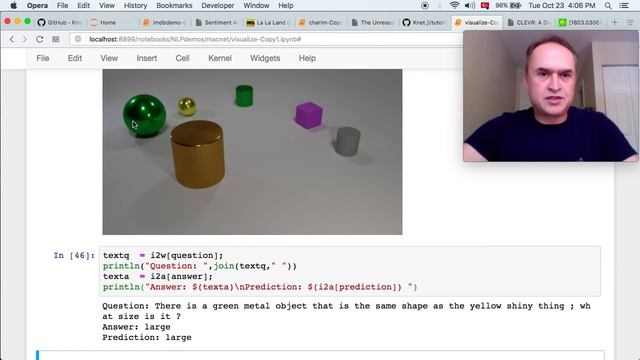Click the 'Prediction: large' output line
This screenshot has height=360, width=640.
tap(147, 338)
